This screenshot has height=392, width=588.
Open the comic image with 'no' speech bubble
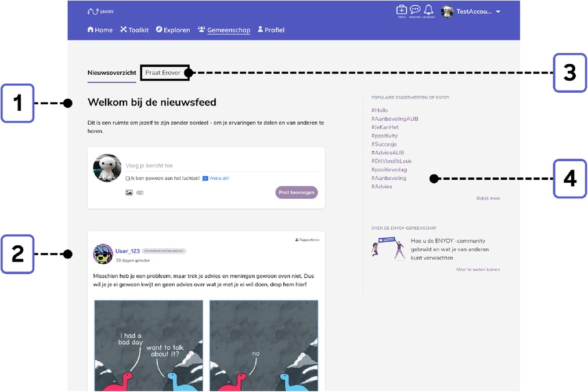pyautogui.click(x=264, y=346)
